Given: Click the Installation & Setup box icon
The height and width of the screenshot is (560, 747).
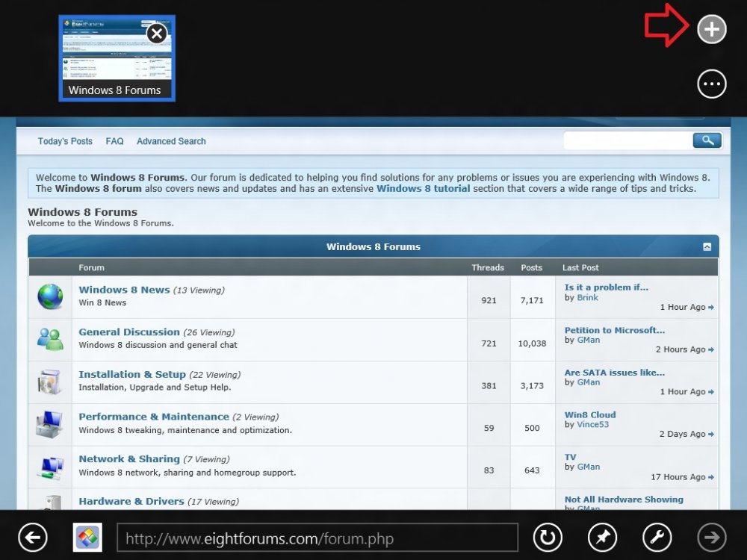Looking at the screenshot, I should click(x=50, y=382).
